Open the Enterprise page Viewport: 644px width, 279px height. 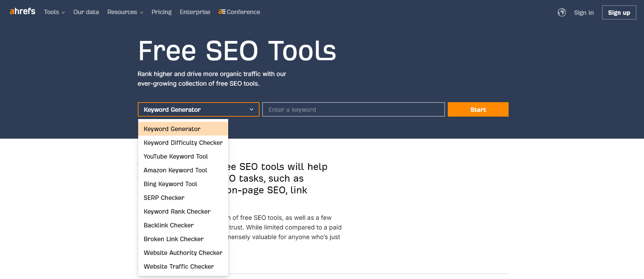point(195,12)
